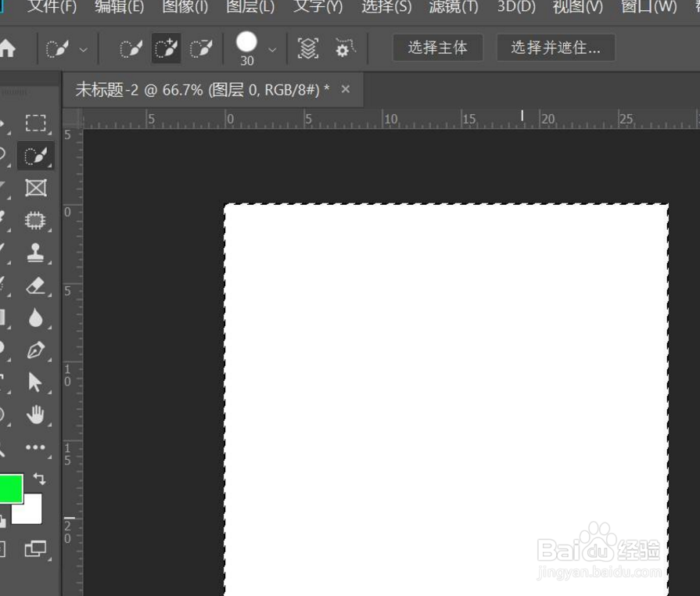Viewport: 700px width, 596px height.
Task: Click the Home icon in the options bar
Action: 7,48
